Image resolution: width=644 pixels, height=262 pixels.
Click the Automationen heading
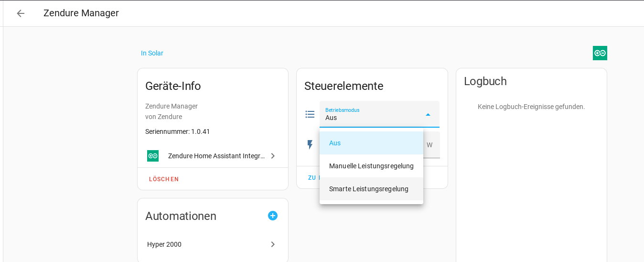click(181, 216)
